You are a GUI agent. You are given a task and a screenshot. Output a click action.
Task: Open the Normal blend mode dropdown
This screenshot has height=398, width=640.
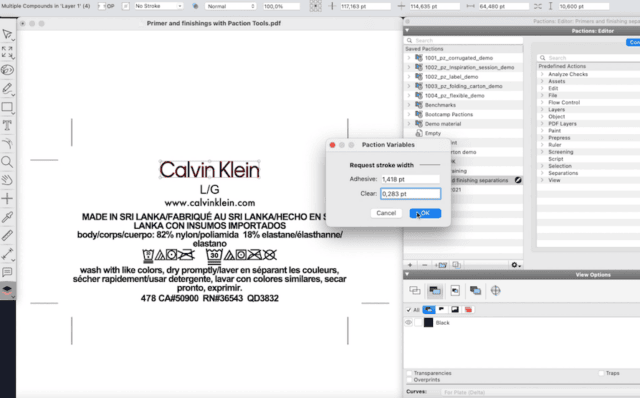[231, 6]
